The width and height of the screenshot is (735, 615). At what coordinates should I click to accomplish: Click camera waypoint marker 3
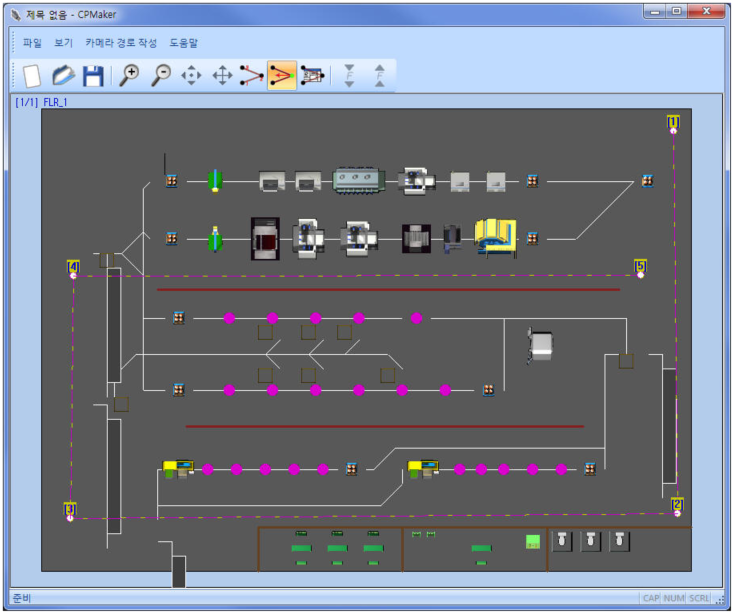[70, 511]
